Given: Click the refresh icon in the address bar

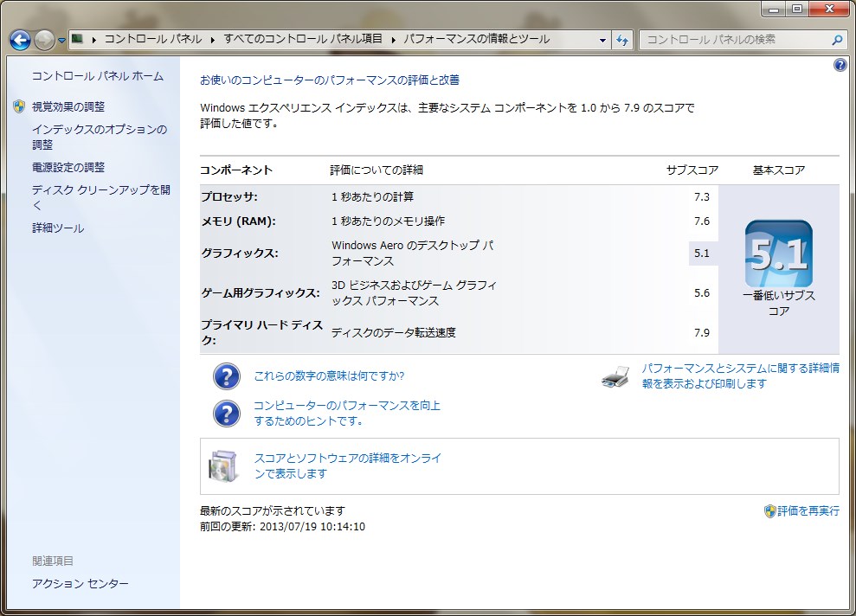Looking at the screenshot, I should tap(622, 40).
